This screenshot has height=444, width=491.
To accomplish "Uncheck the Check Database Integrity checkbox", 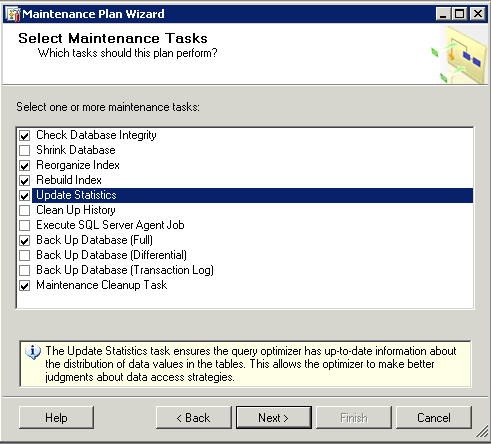I will pyautogui.click(x=25, y=136).
